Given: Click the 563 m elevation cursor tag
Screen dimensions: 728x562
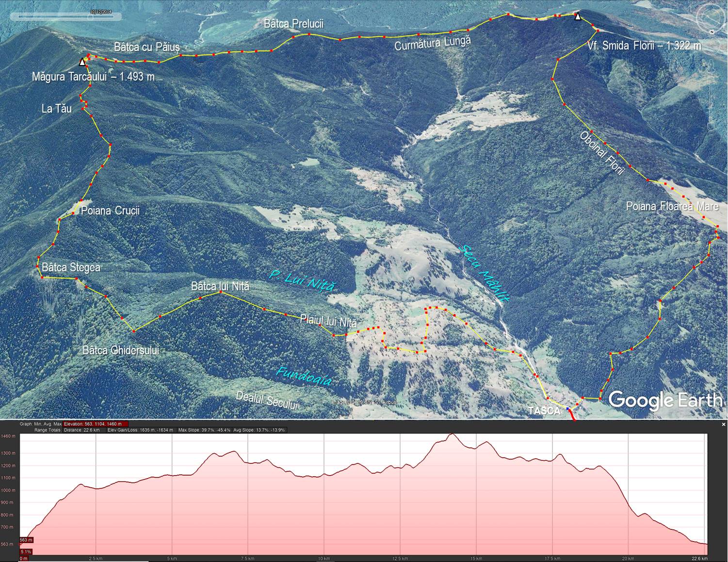Looking at the screenshot, I should click(x=26, y=540).
